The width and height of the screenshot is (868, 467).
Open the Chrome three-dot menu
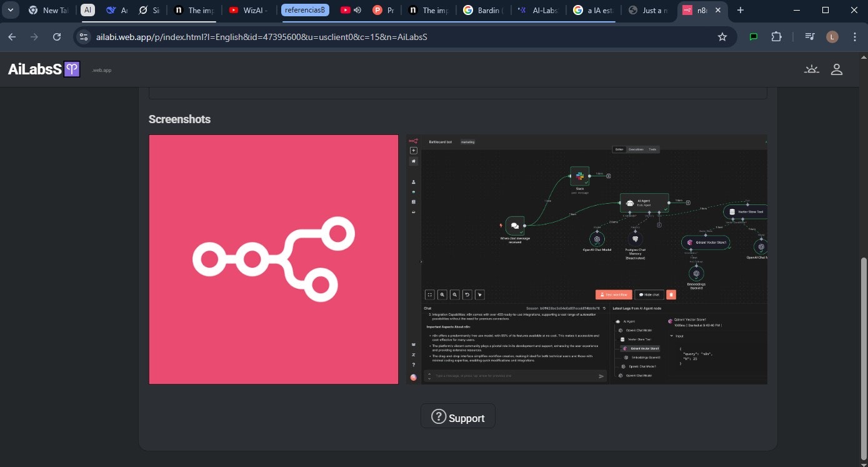855,37
